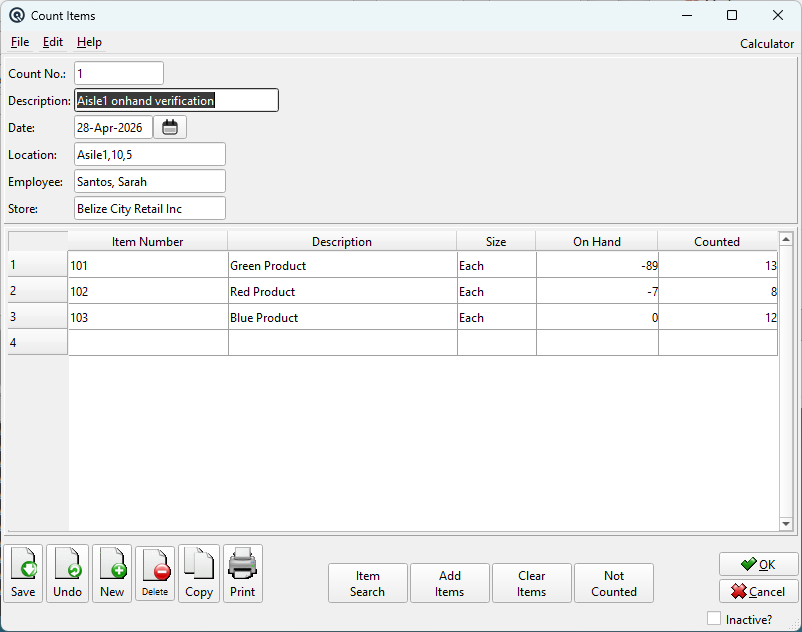Image resolution: width=802 pixels, height=632 pixels.
Task: Click the Description column header
Action: coord(342,241)
